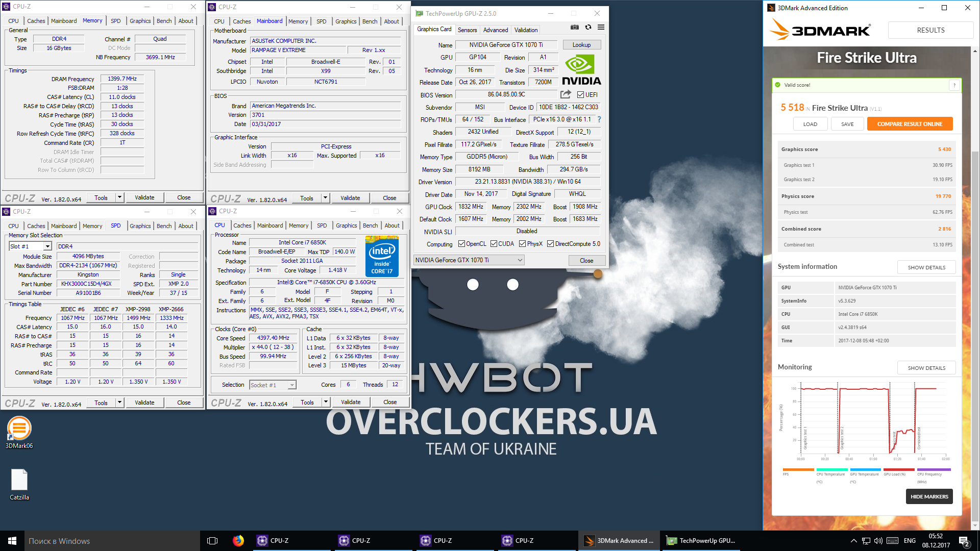980x551 pixels.
Task: Click COMPARE RESULT ONLINE button
Action: 910,124
